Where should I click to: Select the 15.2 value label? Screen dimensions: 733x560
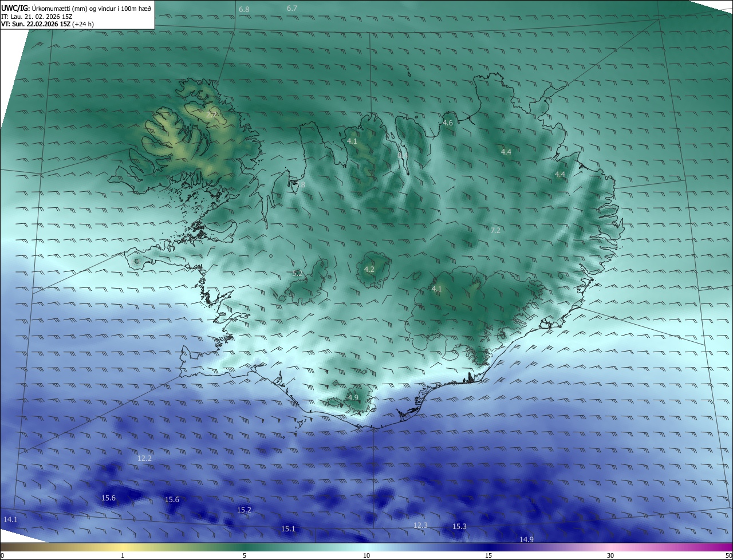(245, 510)
